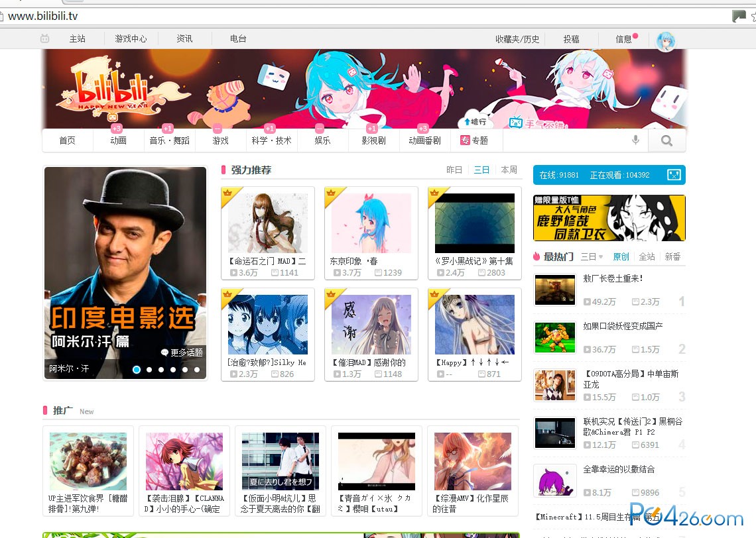Select the 全站 tab in 最热门
This screenshot has height=538, width=756.
click(x=647, y=256)
